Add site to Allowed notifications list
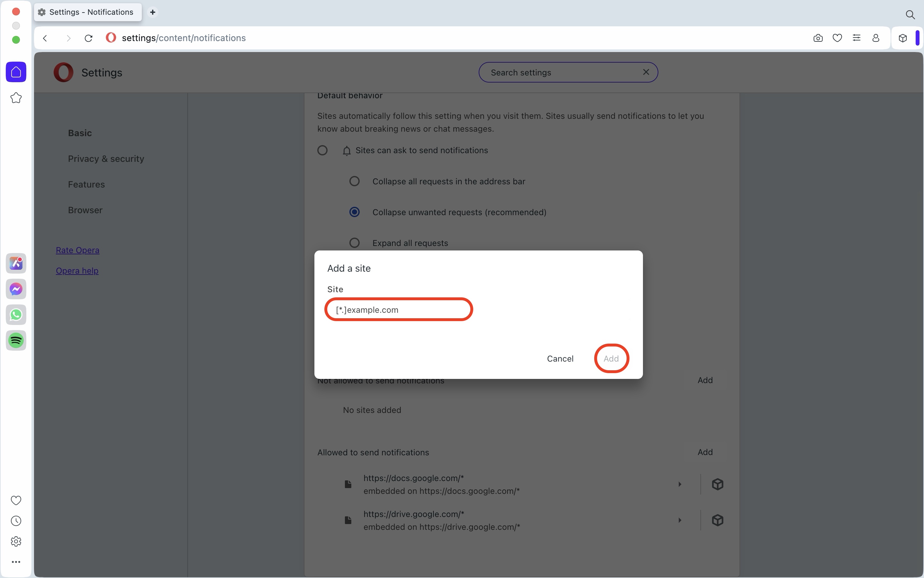The image size is (924, 578). click(x=705, y=452)
